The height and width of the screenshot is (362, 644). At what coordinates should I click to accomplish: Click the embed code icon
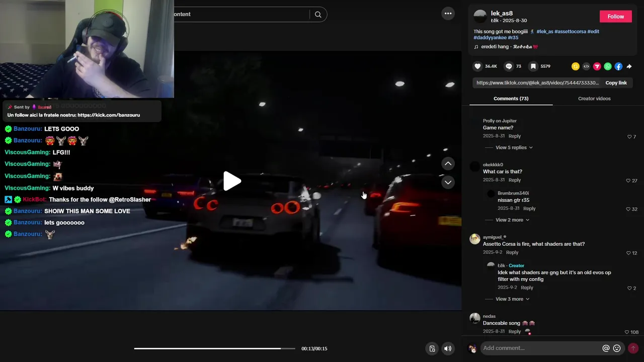pos(586,66)
